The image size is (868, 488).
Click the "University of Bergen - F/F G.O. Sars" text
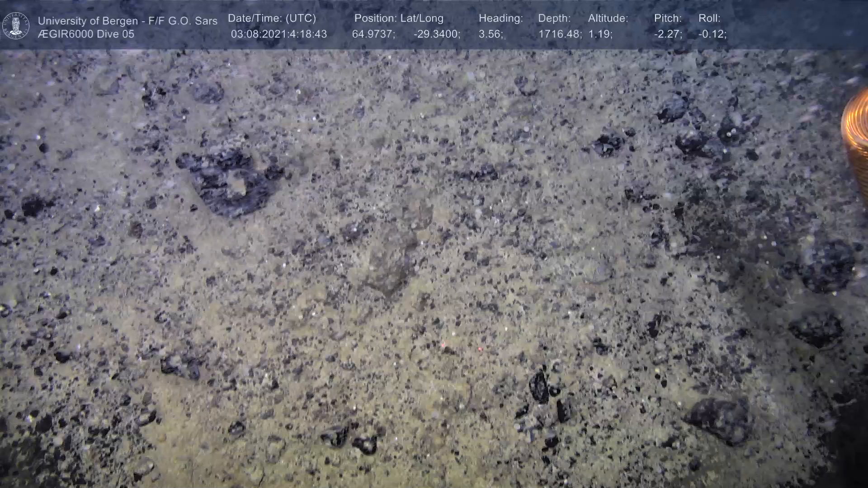(x=127, y=21)
